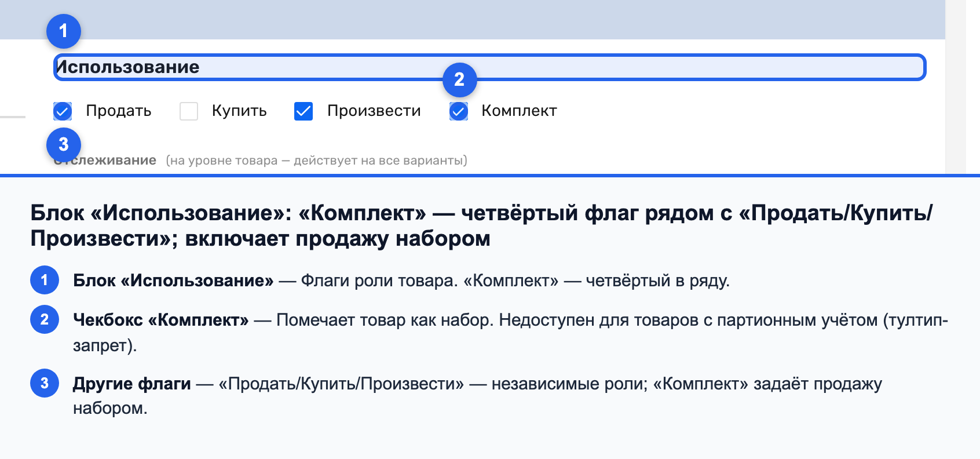980x459 pixels.
Task: Toggle the «Произвести» checkbox off
Action: point(303,111)
